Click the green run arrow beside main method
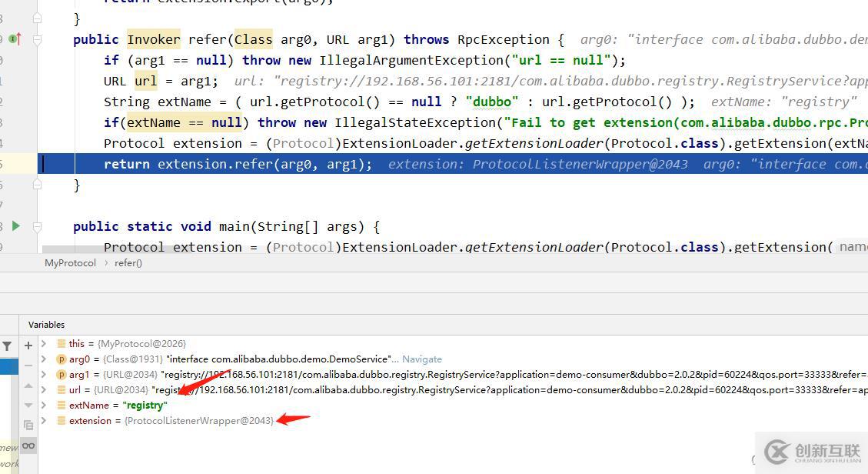 15,226
